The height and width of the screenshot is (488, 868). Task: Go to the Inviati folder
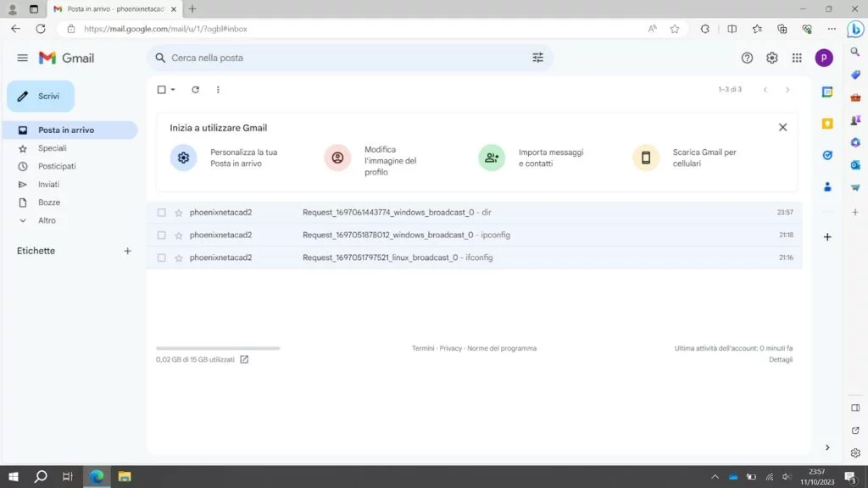click(48, 184)
